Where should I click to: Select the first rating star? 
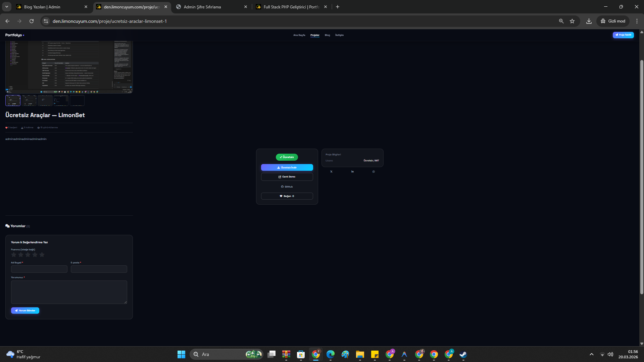(x=14, y=255)
